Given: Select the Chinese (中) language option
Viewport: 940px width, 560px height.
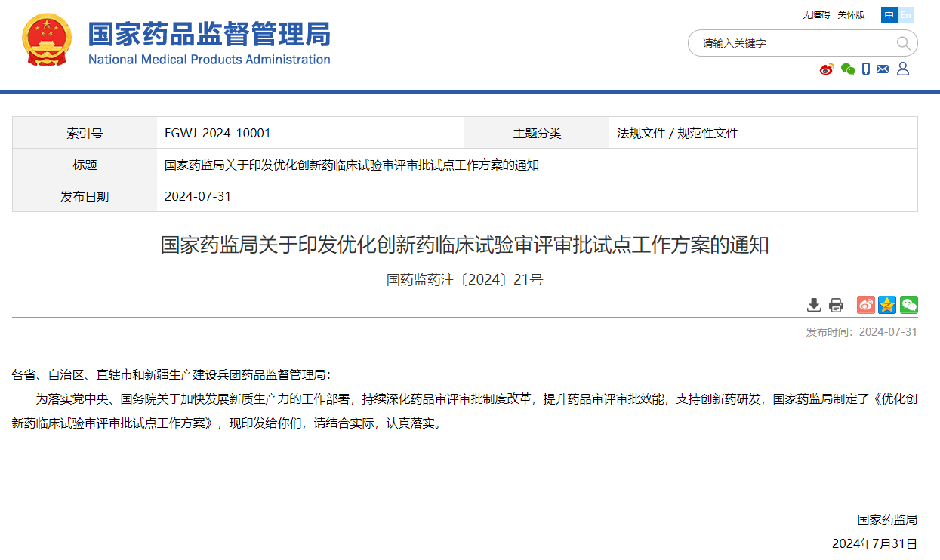Looking at the screenshot, I should click(889, 15).
